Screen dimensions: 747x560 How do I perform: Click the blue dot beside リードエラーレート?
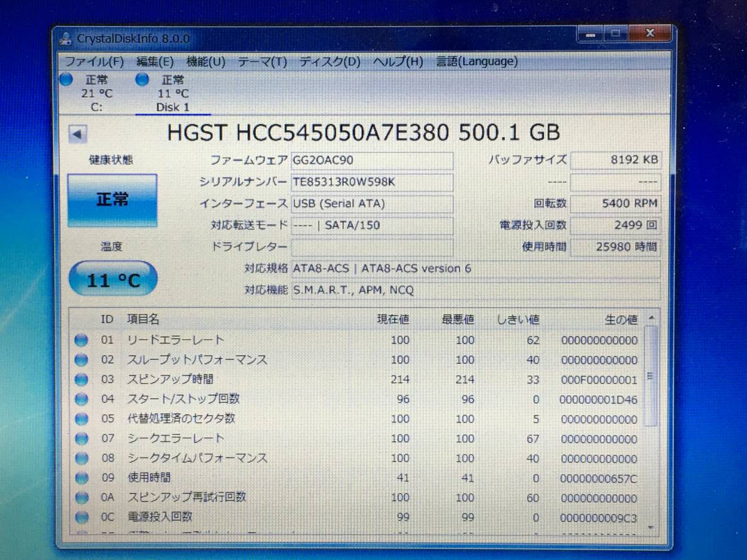click(x=82, y=340)
